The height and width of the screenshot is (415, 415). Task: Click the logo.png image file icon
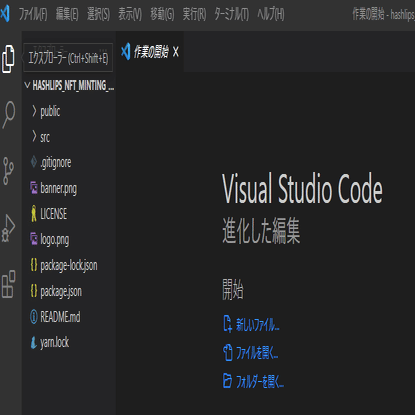34,239
